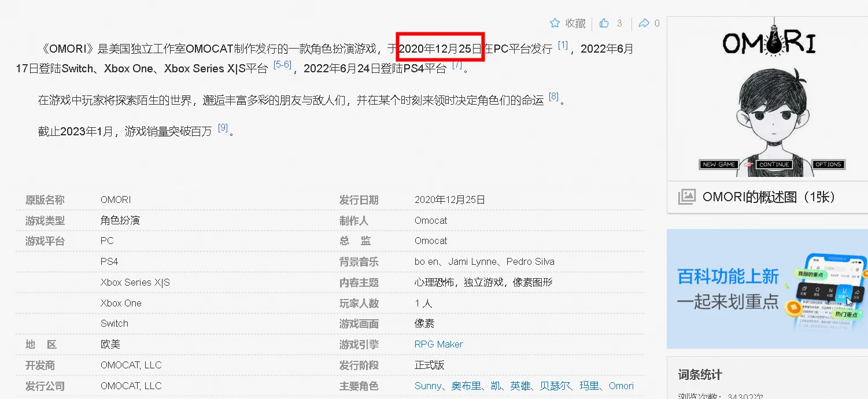Select the 内容主题 value 心理恐怖，独立游戏，像素图形

point(483,282)
